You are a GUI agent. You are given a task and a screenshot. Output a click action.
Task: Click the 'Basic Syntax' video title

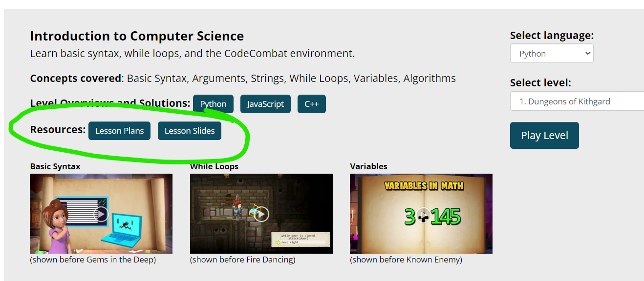[55, 166]
